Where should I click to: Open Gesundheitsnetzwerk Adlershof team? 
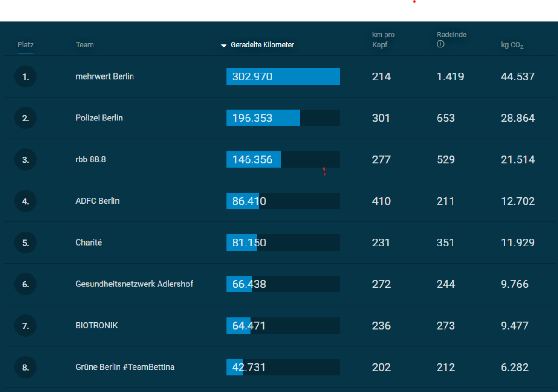coord(134,284)
